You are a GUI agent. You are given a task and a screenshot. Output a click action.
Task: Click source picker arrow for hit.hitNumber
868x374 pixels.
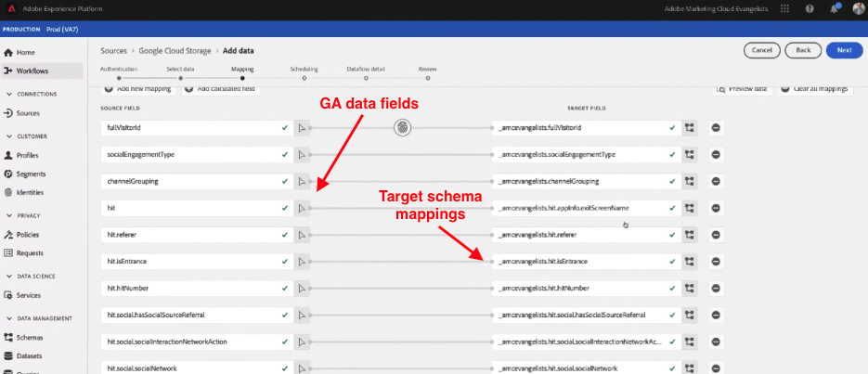302,289
